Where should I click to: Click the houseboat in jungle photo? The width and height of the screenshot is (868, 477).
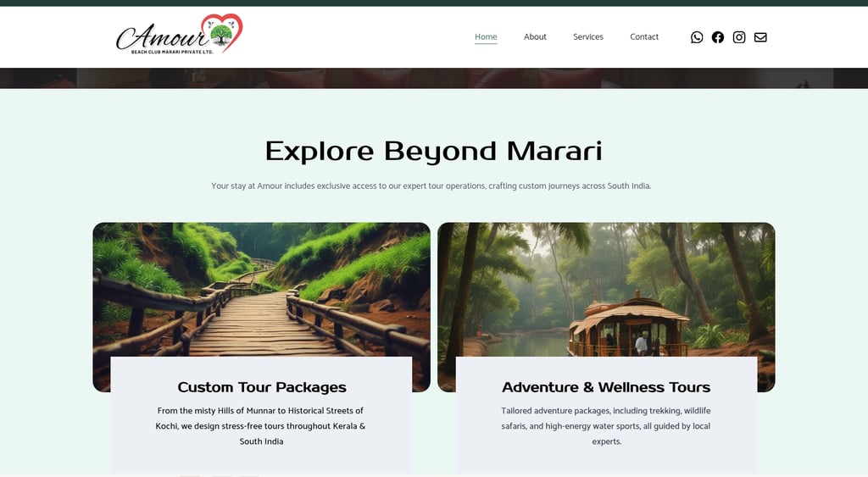(606, 289)
